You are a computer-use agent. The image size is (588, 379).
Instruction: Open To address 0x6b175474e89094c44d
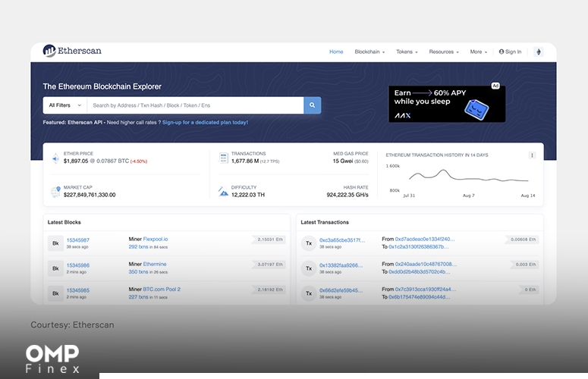pyautogui.click(x=420, y=297)
